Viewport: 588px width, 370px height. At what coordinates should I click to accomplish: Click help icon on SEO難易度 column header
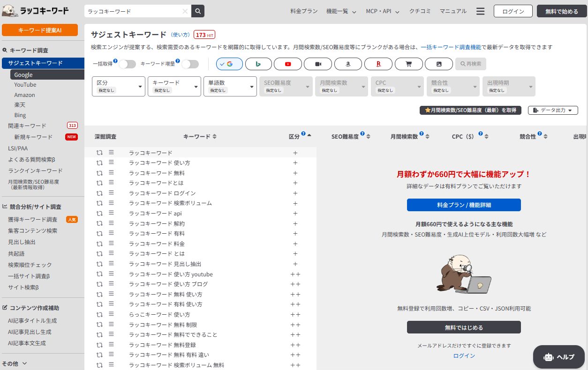click(x=362, y=134)
